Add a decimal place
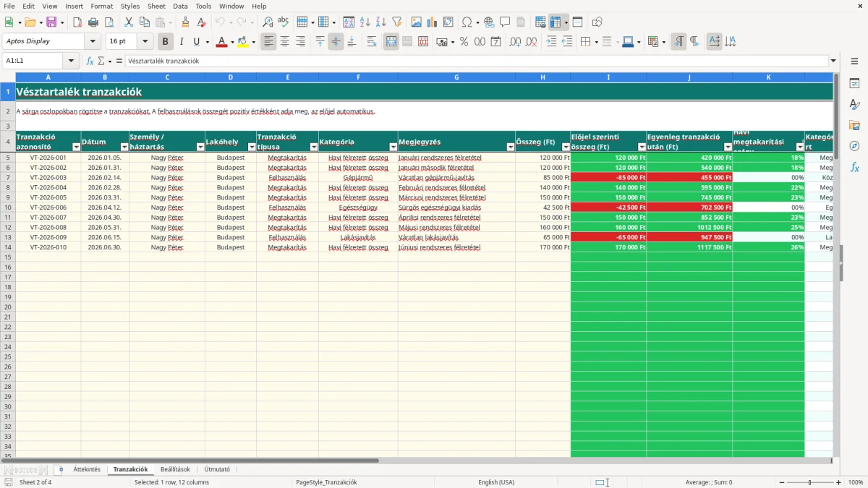 [515, 42]
